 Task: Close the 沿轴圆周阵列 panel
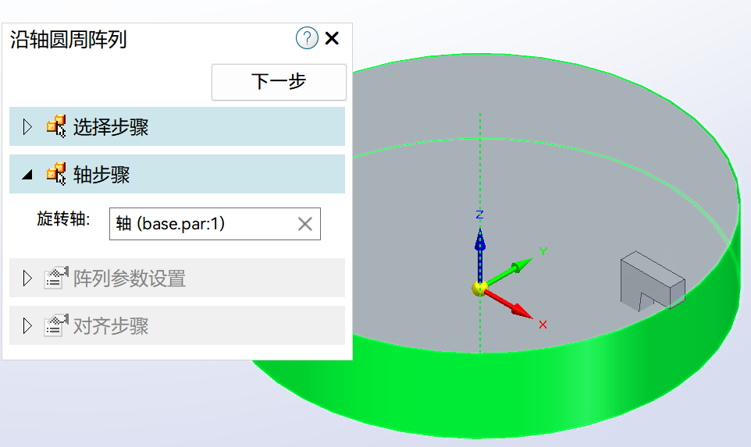[x=332, y=39]
